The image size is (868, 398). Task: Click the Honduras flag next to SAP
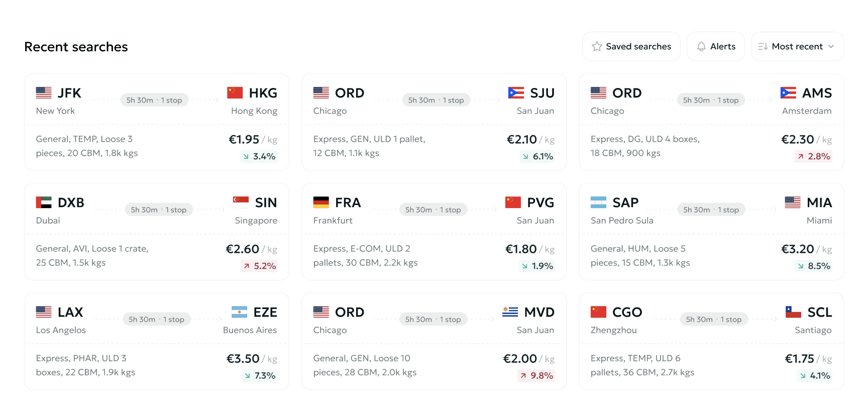[x=598, y=203]
